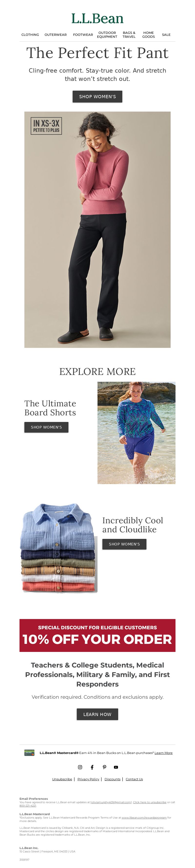Click Shop Women's under Perfect Fit Pant
Screen dimensions: 195x868
(97, 96)
